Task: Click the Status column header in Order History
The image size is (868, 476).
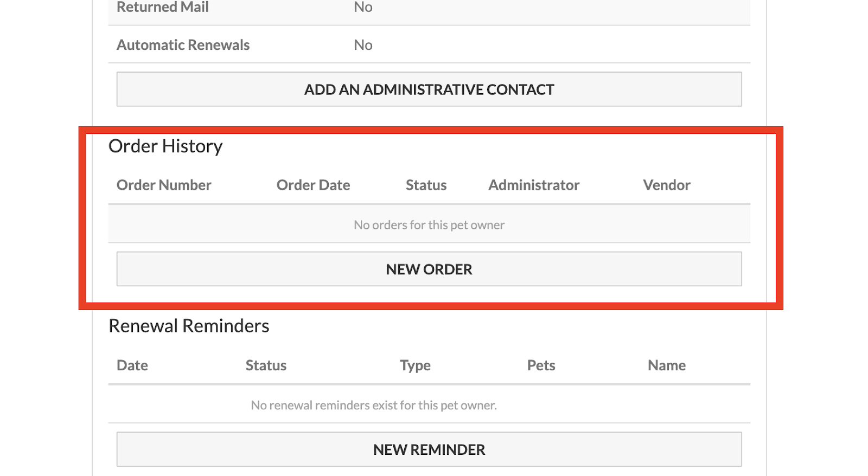Action: 425,185
